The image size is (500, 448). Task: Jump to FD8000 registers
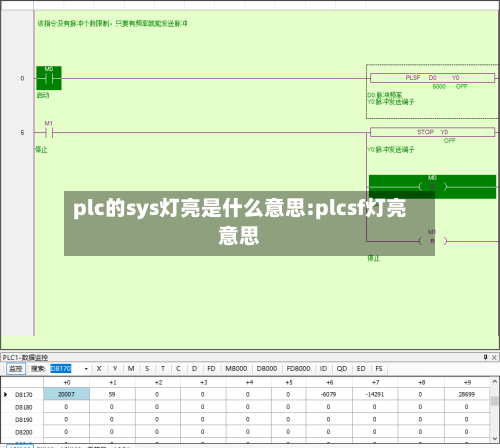point(298,369)
